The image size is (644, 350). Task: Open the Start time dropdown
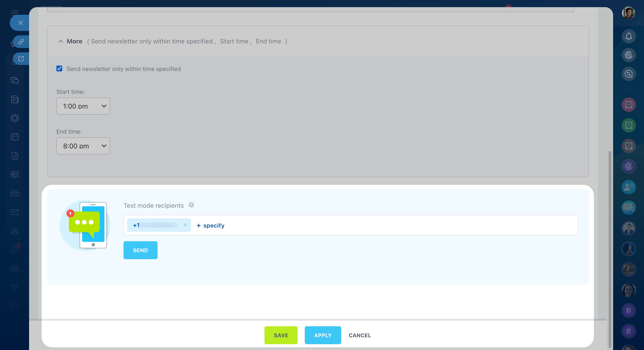click(x=83, y=106)
